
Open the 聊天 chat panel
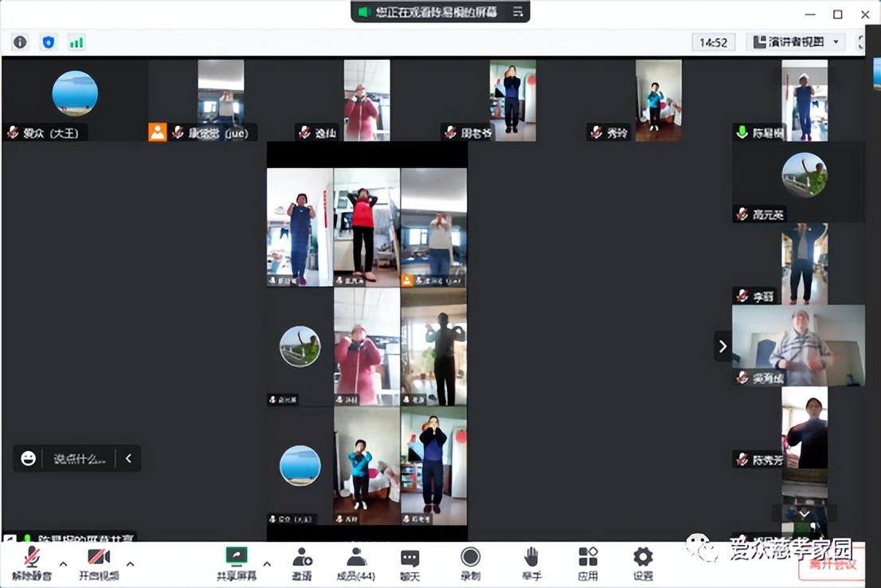(x=410, y=562)
